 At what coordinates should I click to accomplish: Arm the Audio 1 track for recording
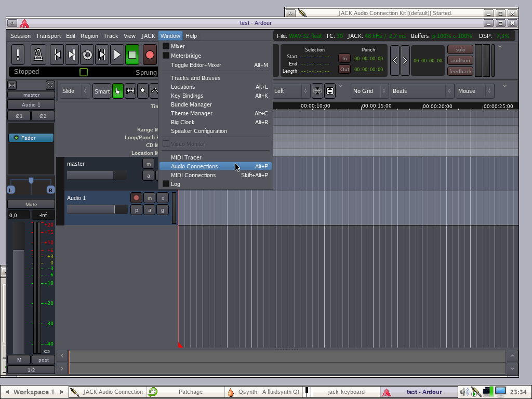click(137, 197)
